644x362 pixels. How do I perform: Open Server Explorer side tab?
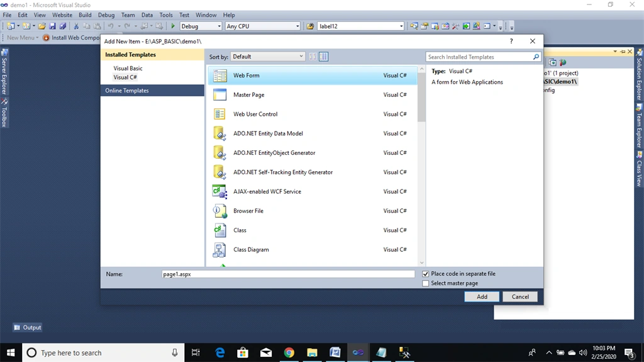point(4,72)
